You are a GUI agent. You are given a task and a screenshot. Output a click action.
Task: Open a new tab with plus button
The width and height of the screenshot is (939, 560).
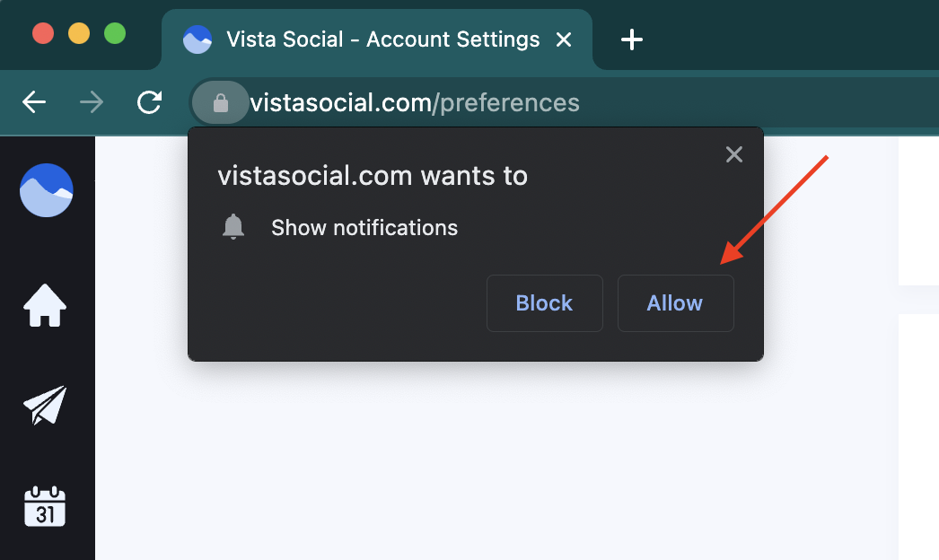pos(632,39)
